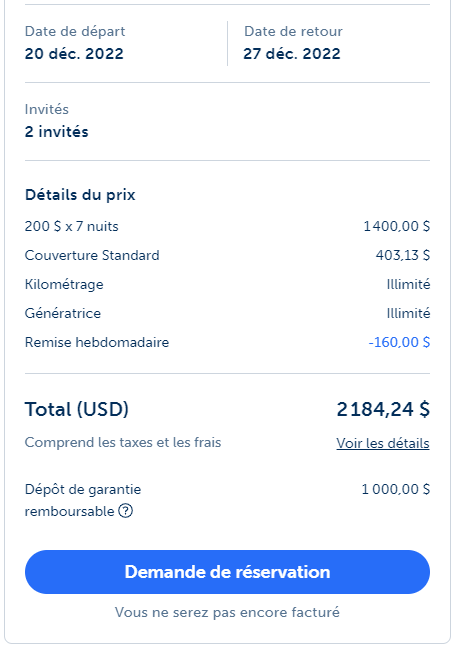Click the 20 déc. 2022 departure date
This screenshot has width=461, height=648.
[74, 54]
